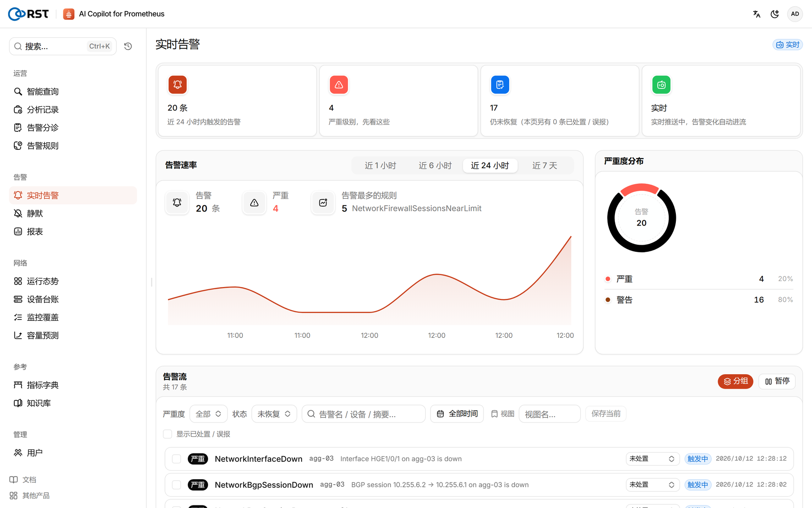Open the 全部时间 time picker

click(457, 414)
